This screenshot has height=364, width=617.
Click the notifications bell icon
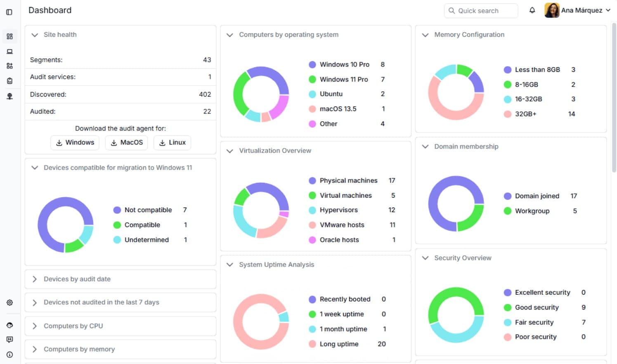532,10
